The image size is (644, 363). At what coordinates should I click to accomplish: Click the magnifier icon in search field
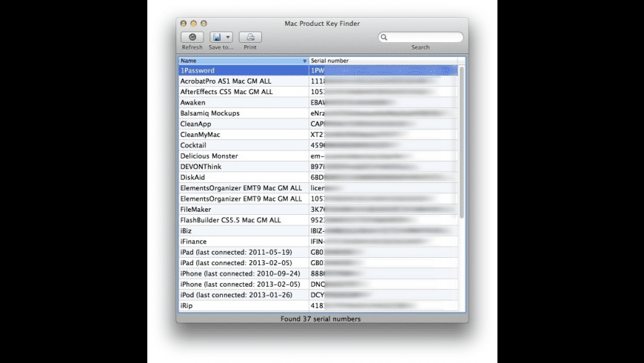384,37
